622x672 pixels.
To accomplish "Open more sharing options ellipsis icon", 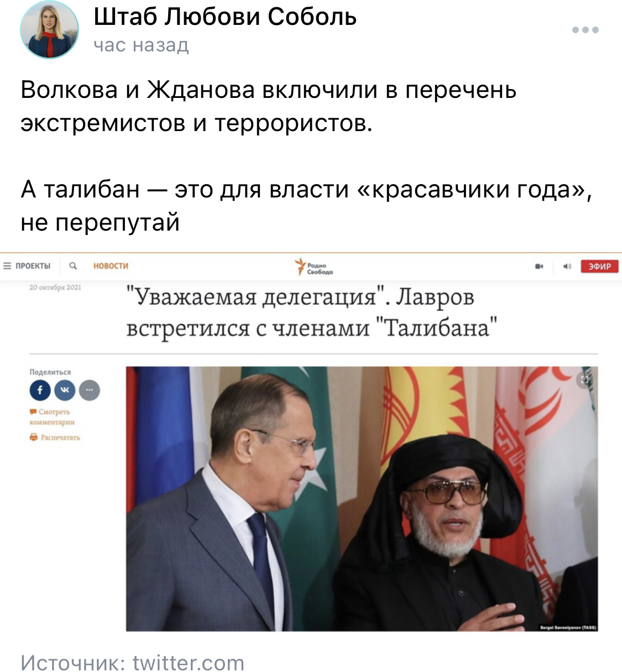I will [90, 390].
